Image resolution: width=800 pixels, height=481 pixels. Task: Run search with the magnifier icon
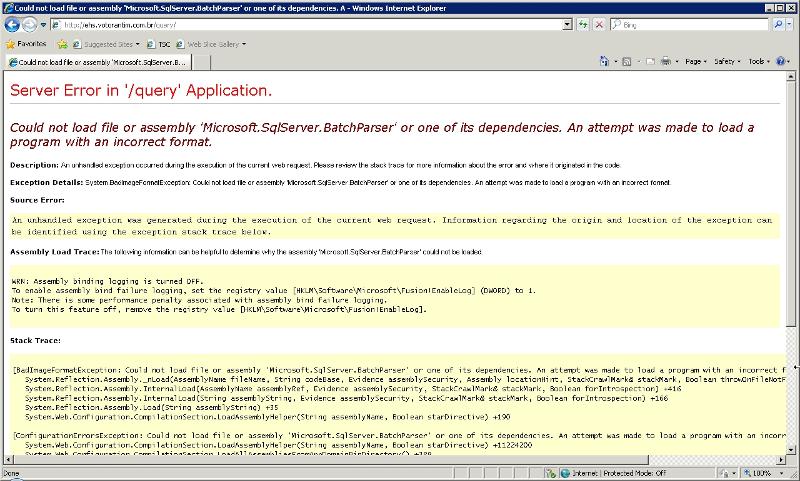[x=778, y=24]
